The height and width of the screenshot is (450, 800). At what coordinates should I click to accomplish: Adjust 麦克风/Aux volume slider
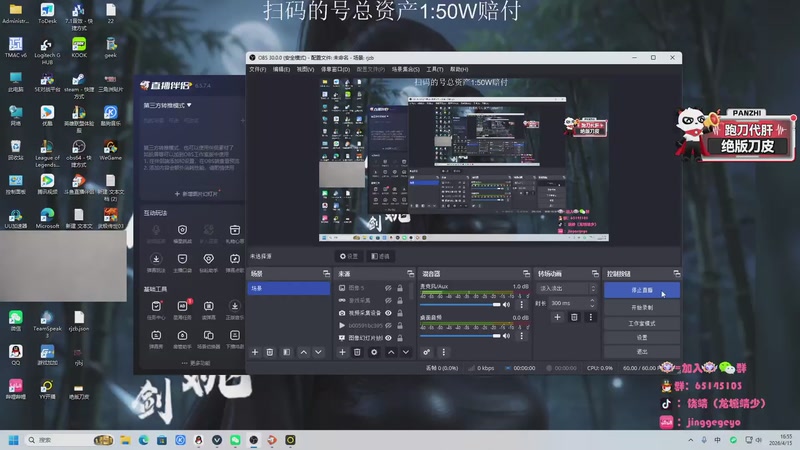tap(460, 305)
